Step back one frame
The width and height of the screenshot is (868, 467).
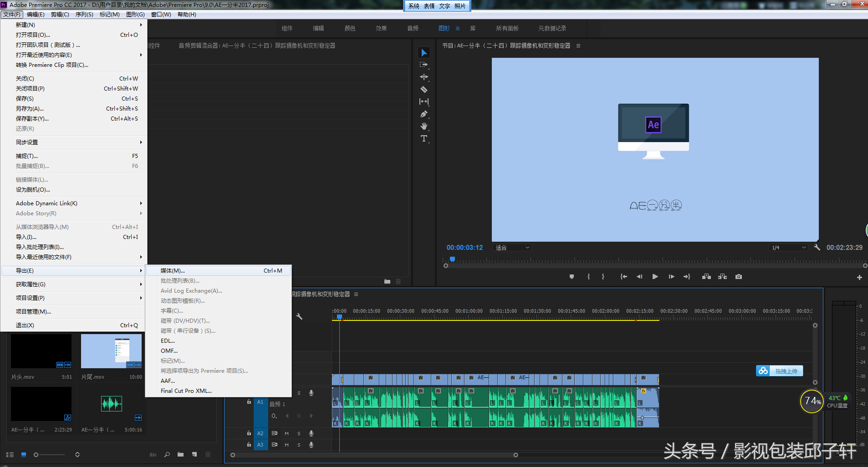click(x=639, y=277)
